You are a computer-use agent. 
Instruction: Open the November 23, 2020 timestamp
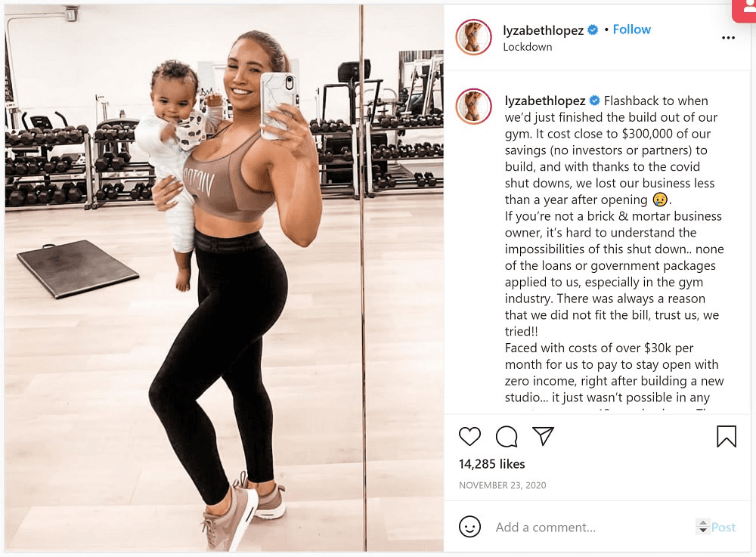[x=503, y=485]
